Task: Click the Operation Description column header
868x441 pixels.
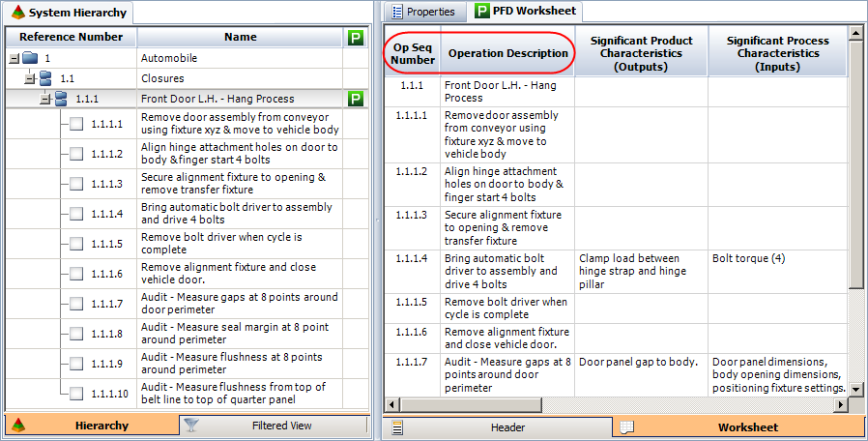Action: [507, 53]
